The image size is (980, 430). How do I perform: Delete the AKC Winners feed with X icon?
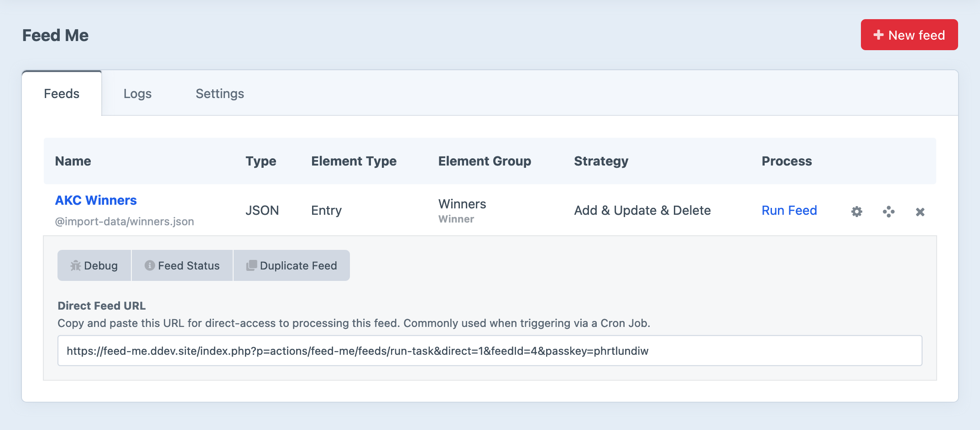tap(920, 212)
